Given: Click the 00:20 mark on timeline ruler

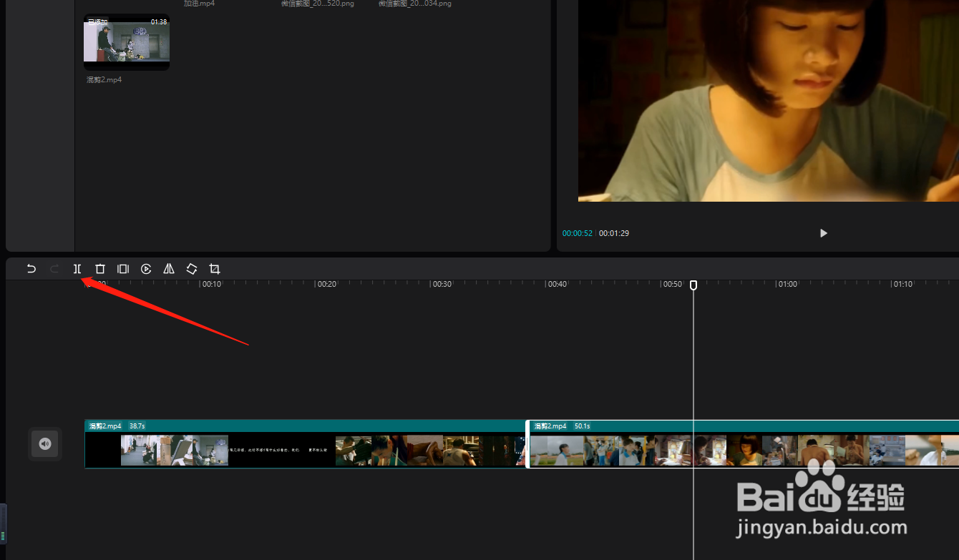Looking at the screenshot, I should point(326,284).
